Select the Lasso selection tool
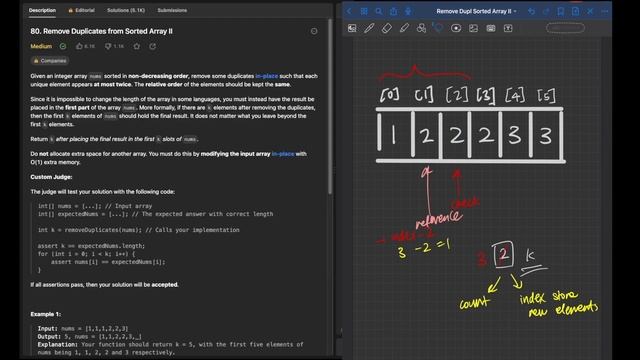Viewport: 640px width, 360px height. tap(439, 28)
